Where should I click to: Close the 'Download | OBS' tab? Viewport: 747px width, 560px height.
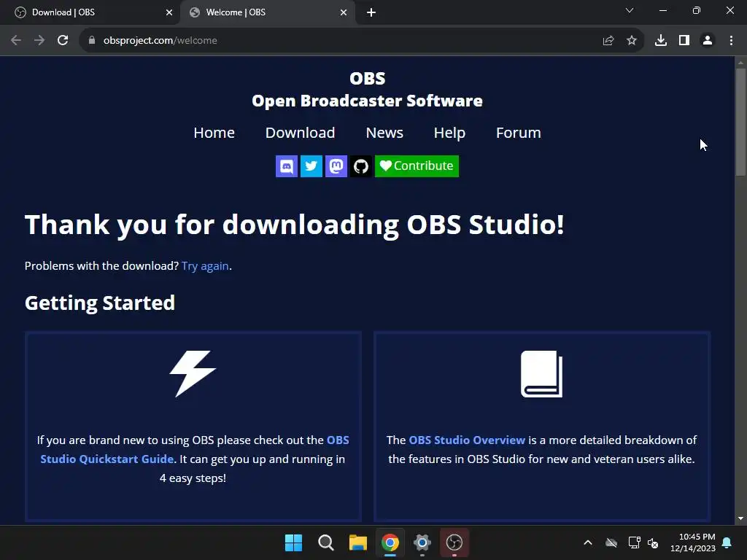pos(169,12)
